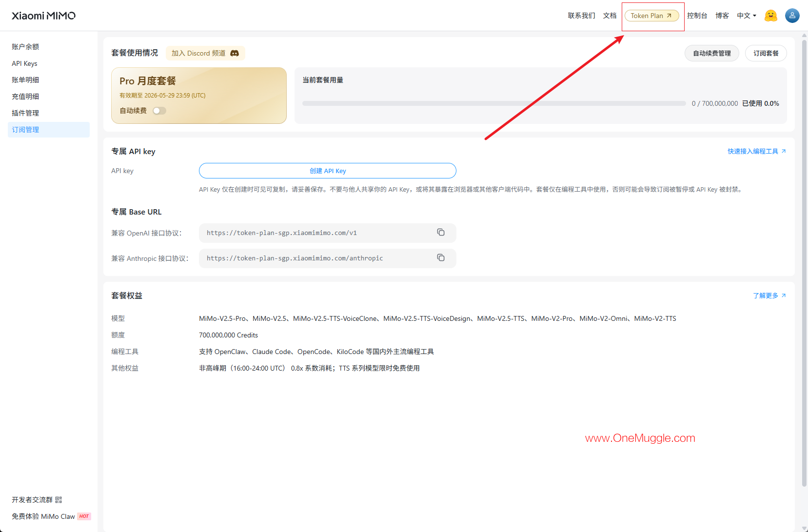Click the arrow icon next to 快速接入编程工具
Viewport: 808px width, 532px height.
click(784, 151)
